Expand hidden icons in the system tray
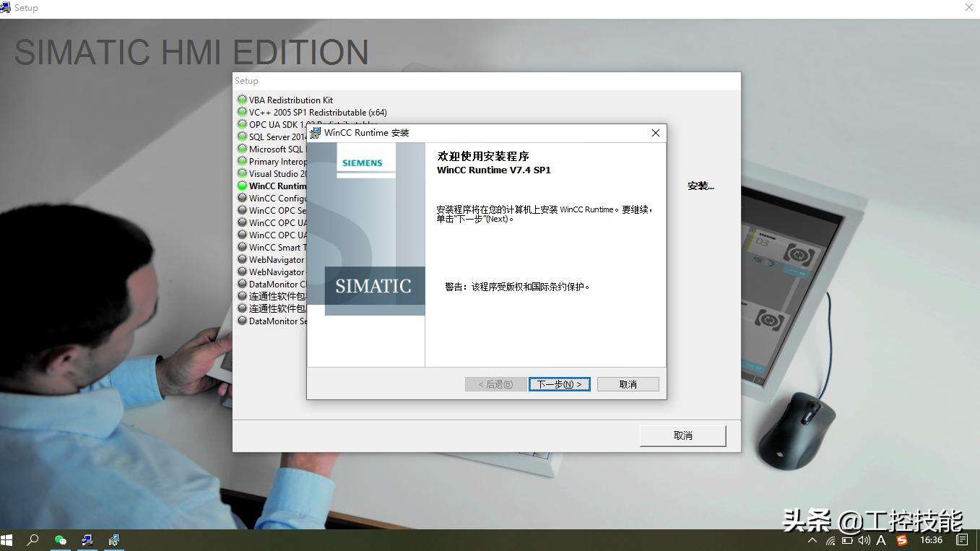 click(x=812, y=539)
